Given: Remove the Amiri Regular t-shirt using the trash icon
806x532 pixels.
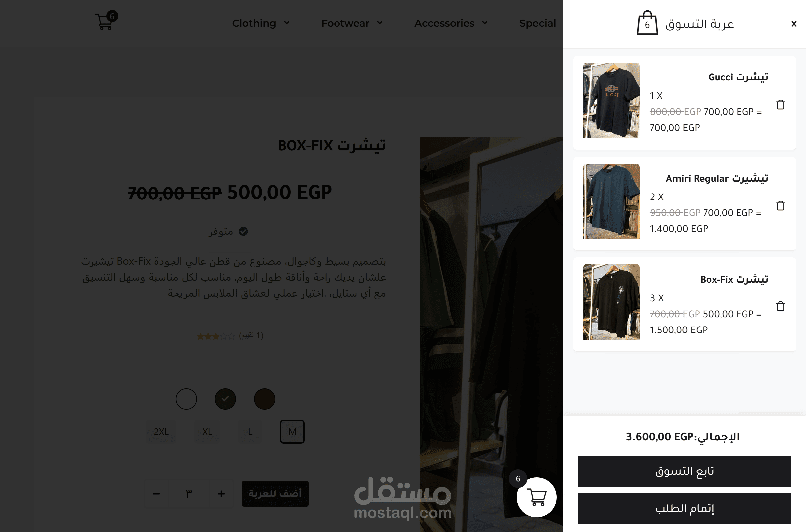Looking at the screenshot, I should (780, 205).
